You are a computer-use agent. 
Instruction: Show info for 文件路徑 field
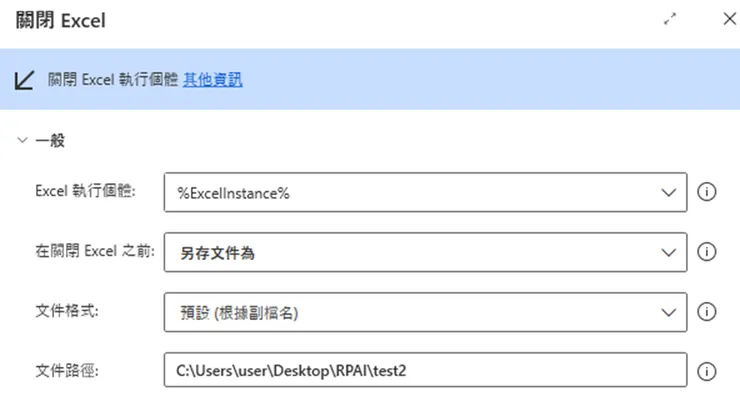tap(706, 371)
